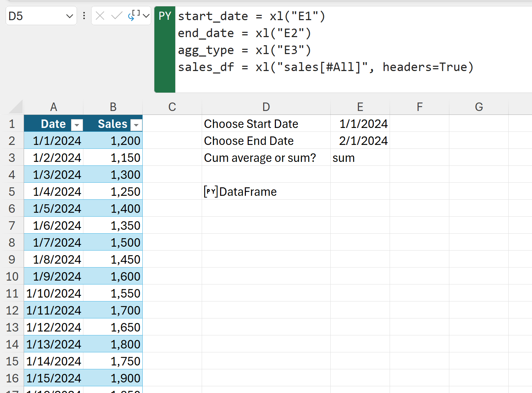The image size is (532, 393).
Task: Select column D header
Action: click(x=266, y=107)
